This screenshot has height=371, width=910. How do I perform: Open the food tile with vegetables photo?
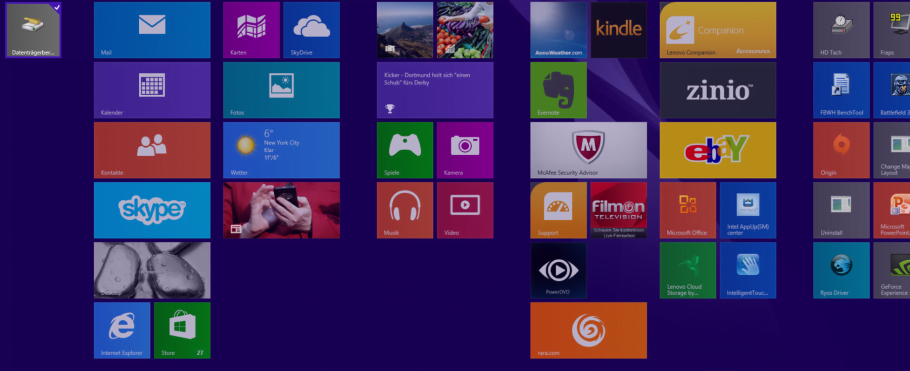[x=465, y=30]
